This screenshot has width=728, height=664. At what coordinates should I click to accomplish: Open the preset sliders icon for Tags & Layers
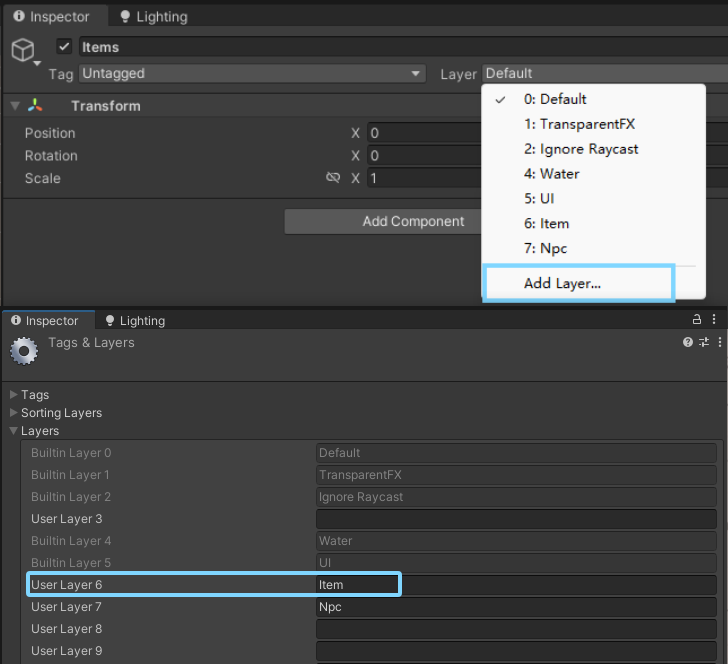pos(703,343)
